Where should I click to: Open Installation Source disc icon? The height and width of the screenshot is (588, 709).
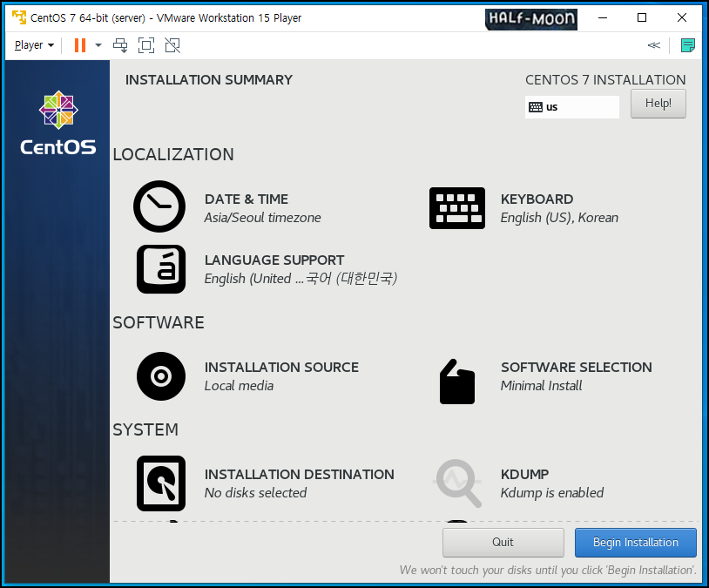coord(161,376)
